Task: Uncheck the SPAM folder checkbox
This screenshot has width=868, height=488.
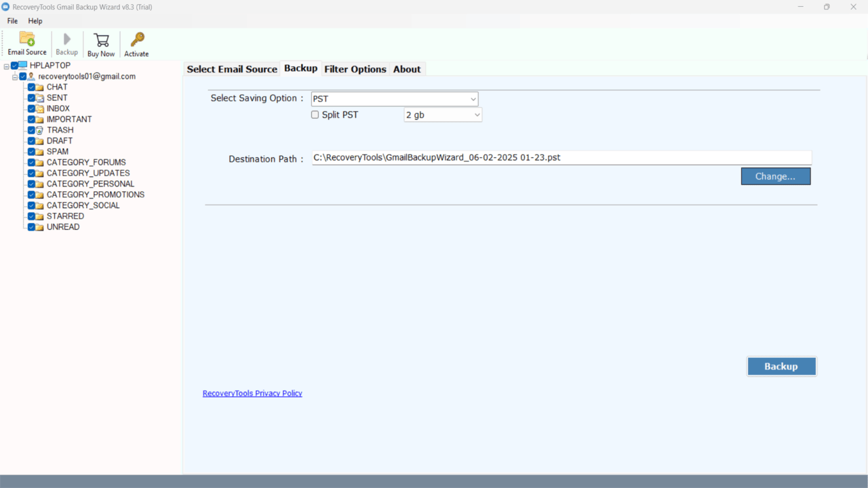Action: coord(31,152)
